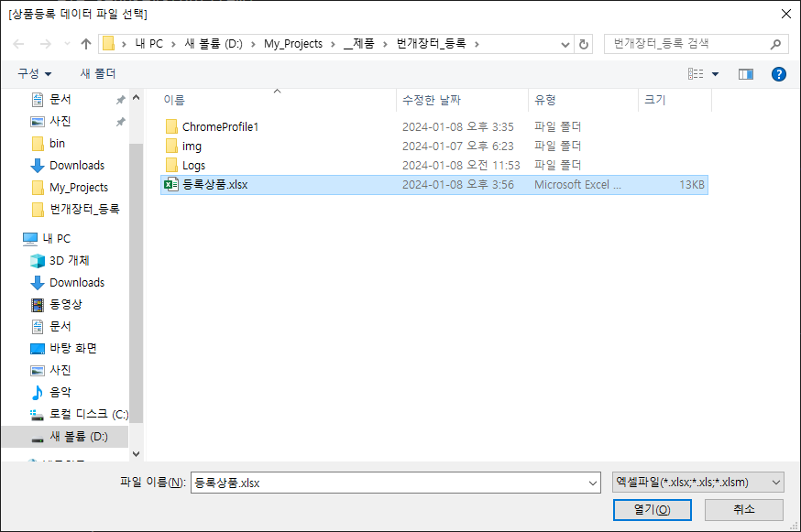
Task: Open the file name history dropdown arrow
Action: [592, 483]
